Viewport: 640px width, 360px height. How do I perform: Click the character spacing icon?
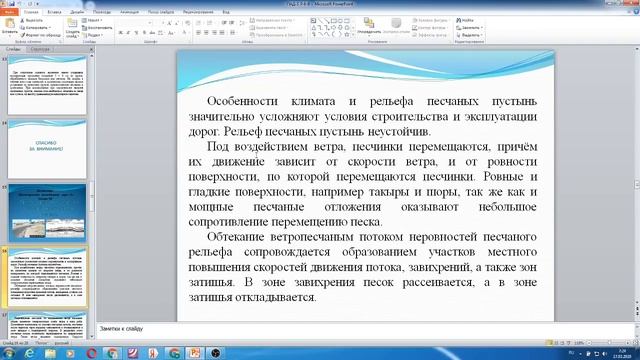coord(161,33)
